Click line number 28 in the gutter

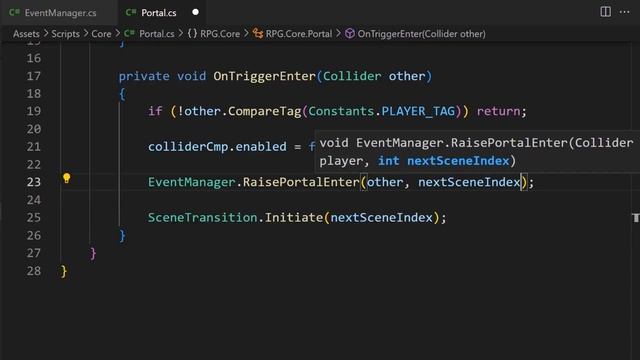click(33, 271)
